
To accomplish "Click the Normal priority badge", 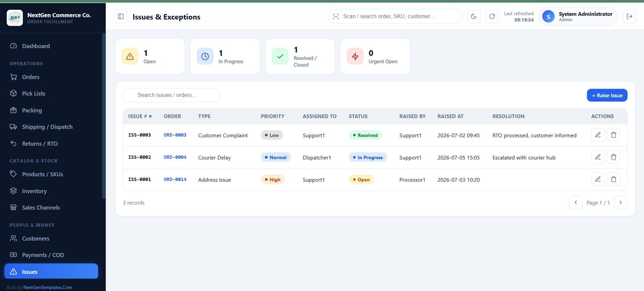I will click(x=276, y=157).
